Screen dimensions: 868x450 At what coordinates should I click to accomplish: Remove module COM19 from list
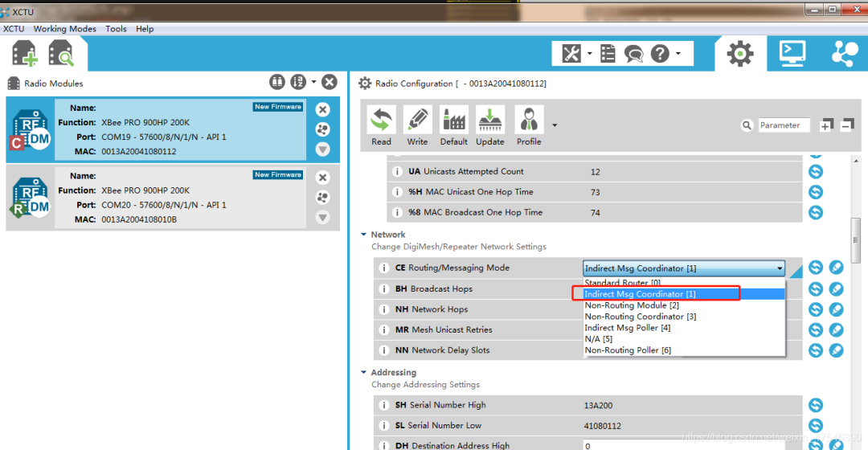(323, 109)
